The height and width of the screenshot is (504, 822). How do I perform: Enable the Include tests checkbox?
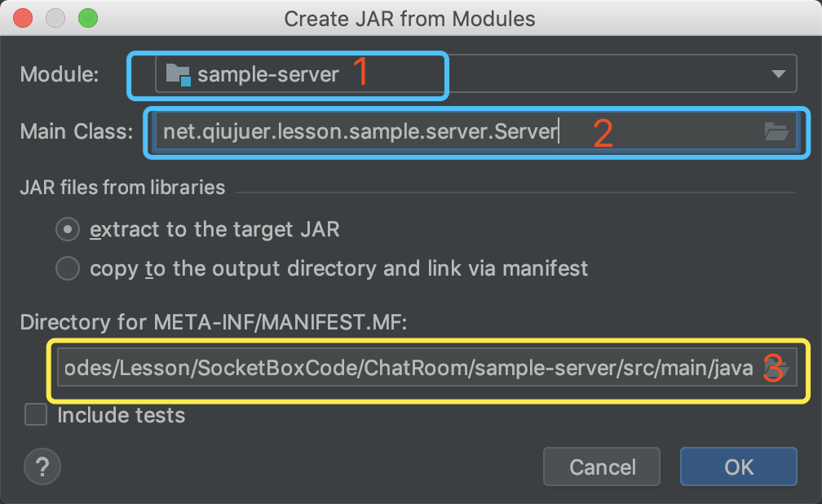click(36, 415)
